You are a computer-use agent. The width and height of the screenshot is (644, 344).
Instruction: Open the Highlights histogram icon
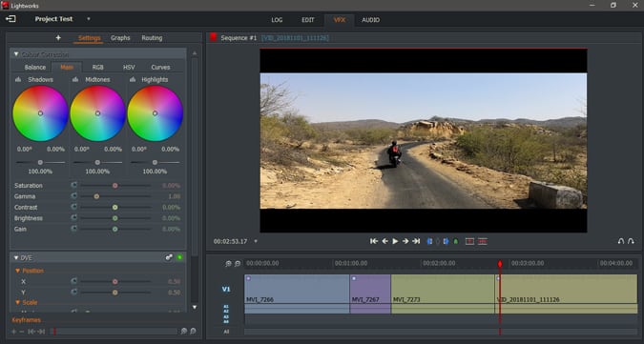click(133, 79)
